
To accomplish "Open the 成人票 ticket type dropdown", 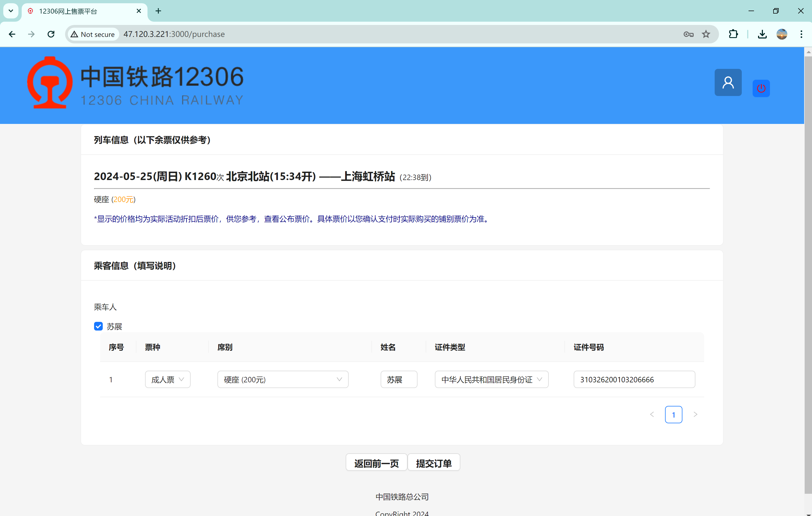I will (168, 379).
